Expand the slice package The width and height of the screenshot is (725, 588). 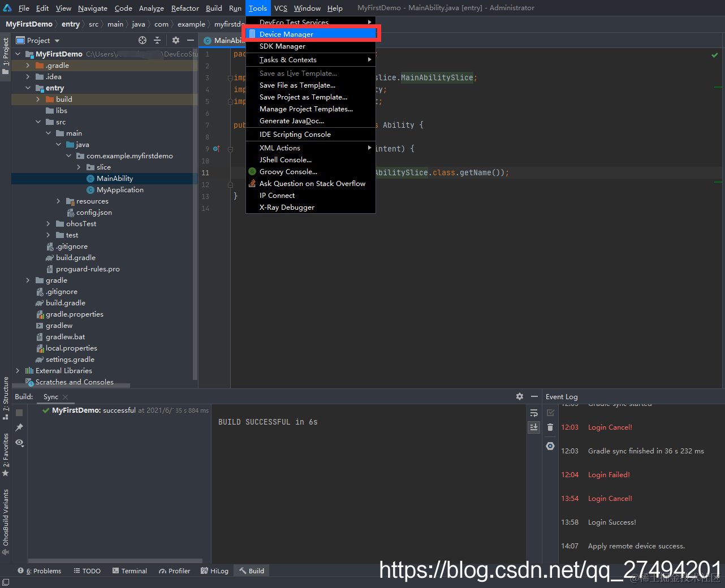[79, 167]
